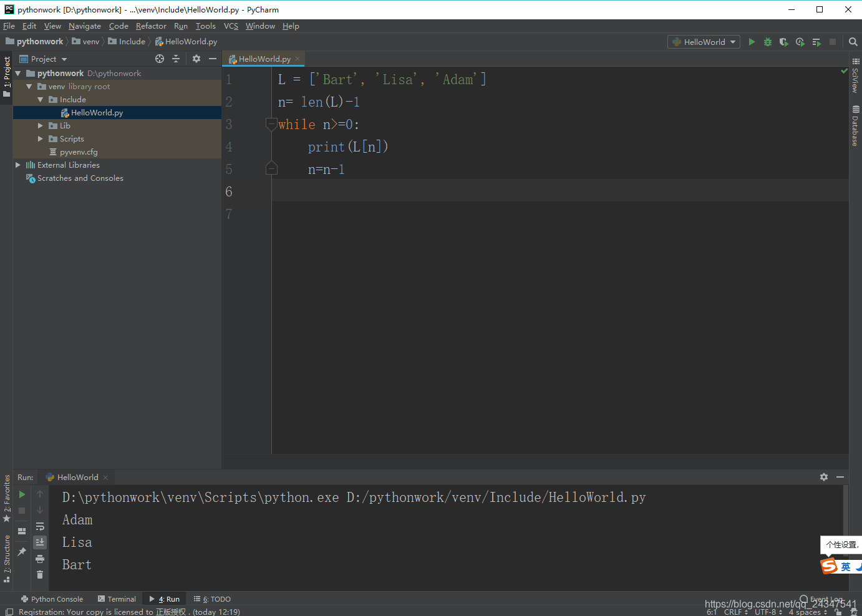Click the pythonwork breadcrumb
The image size is (862, 616).
(35, 42)
